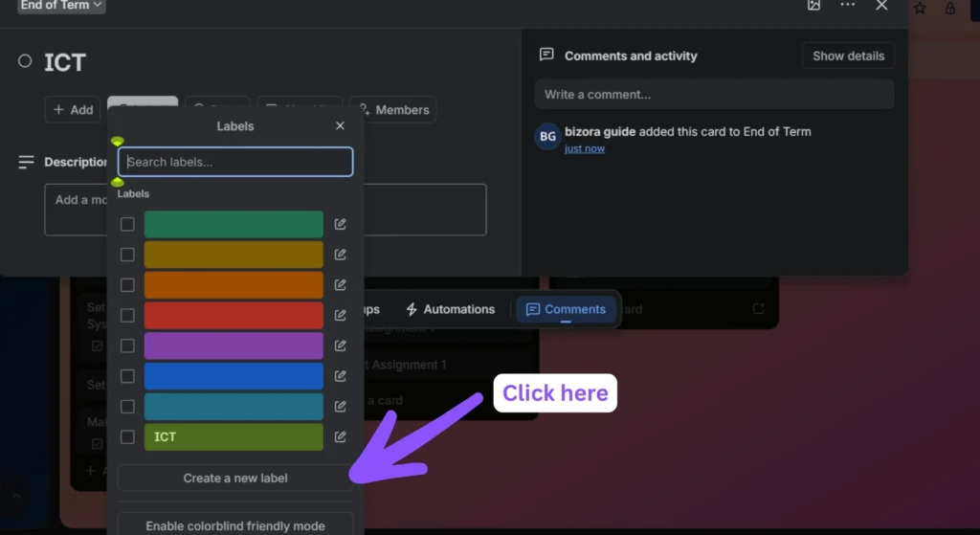The image size is (980, 535).
Task: Open board visibility lock icon
Action: pos(950,8)
